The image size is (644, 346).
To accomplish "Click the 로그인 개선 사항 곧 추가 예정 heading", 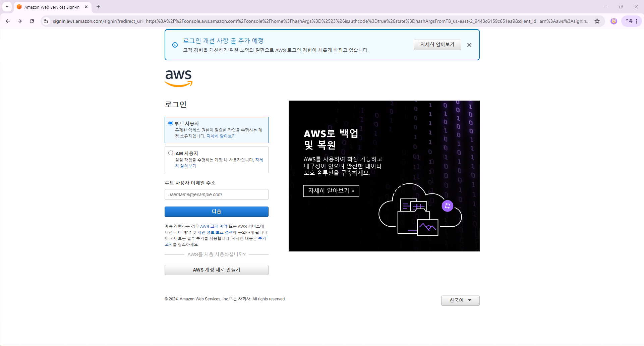I will (223, 41).
